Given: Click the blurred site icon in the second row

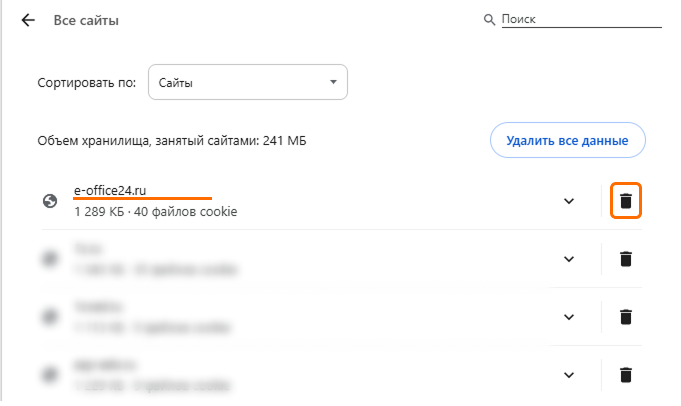Looking at the screenshot, I should (x=49, y=259).
